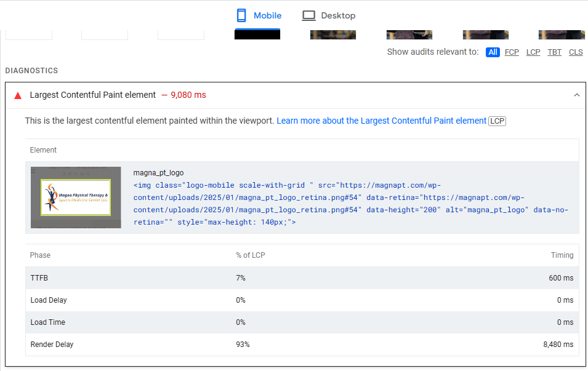
Task: Select the TTFB phase row
Action: tap(302, 278)
